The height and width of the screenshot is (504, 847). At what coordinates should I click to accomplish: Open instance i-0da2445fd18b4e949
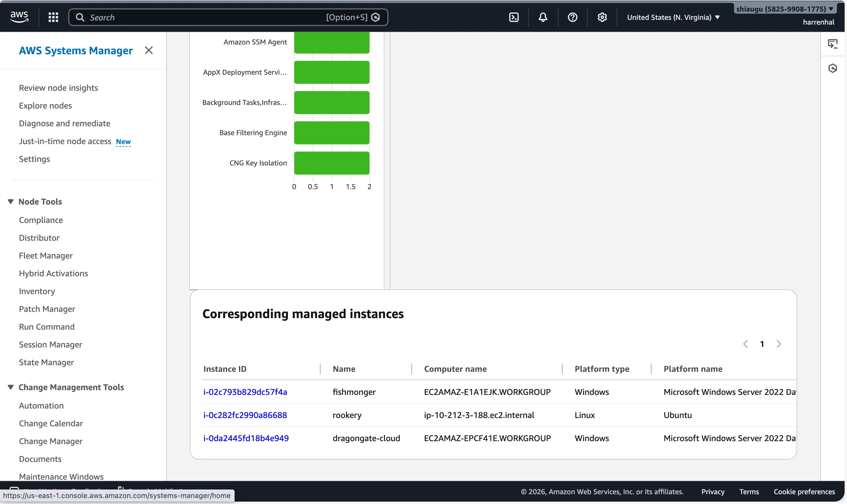(246, 438)
